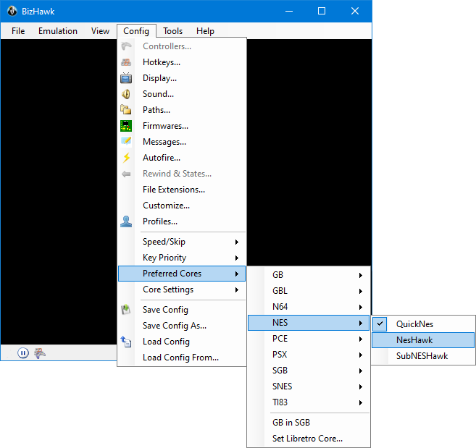Minimize the BizHawk window
Viewport: 476px width, 448px height.
point(289,12)
